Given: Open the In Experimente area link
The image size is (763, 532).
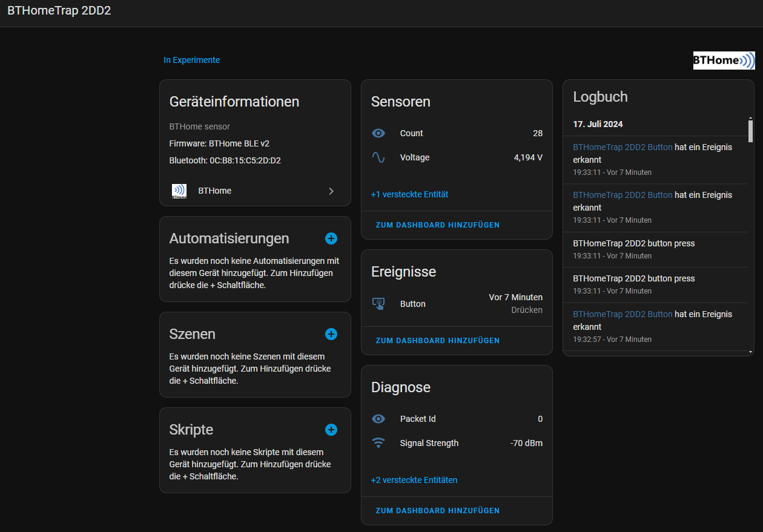Looking at the screenshot, I should [x=192, y=60].
